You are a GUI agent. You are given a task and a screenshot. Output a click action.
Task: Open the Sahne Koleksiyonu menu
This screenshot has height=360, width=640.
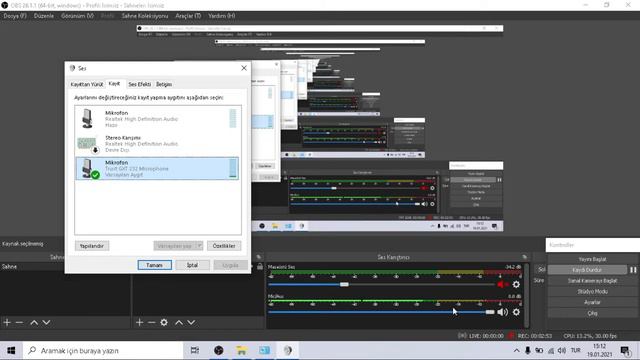click(145, 16)
